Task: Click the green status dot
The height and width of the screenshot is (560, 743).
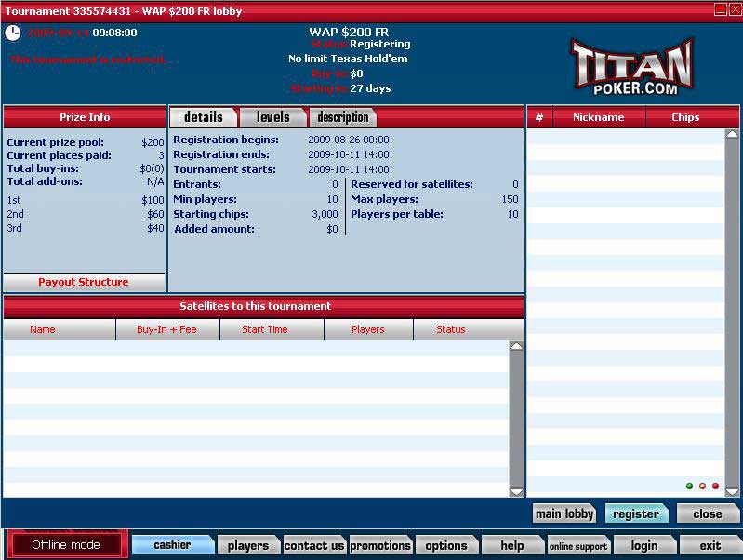Action: tap(689, 486)
